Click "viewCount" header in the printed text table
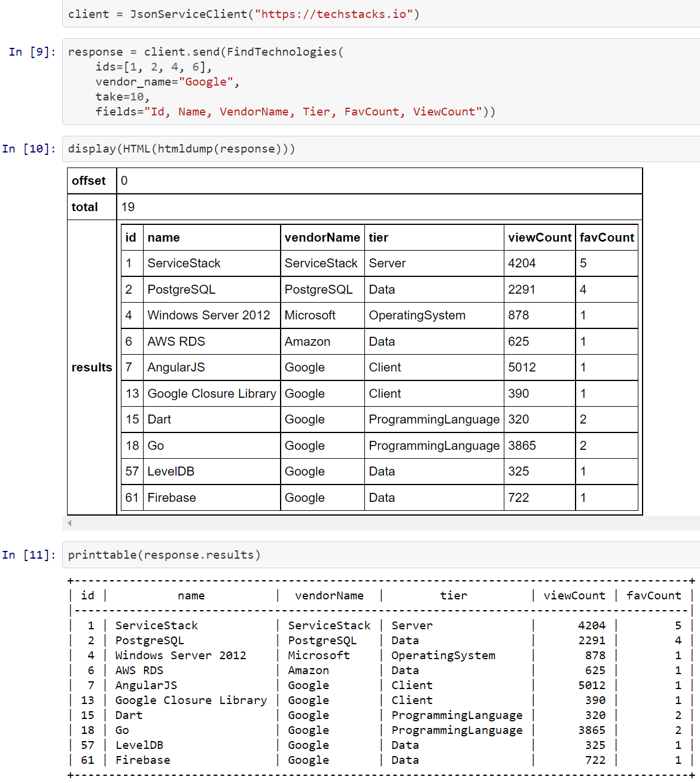 tap(574, 596)
